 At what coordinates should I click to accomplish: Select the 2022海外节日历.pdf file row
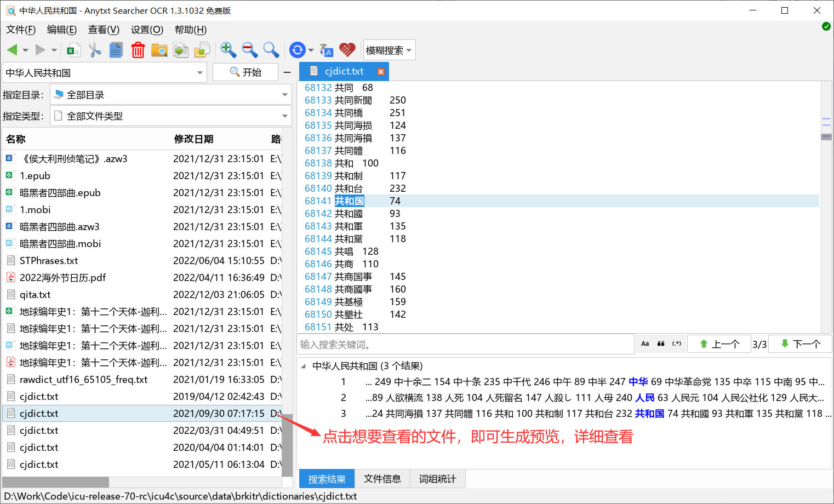[x=142, y=278]
